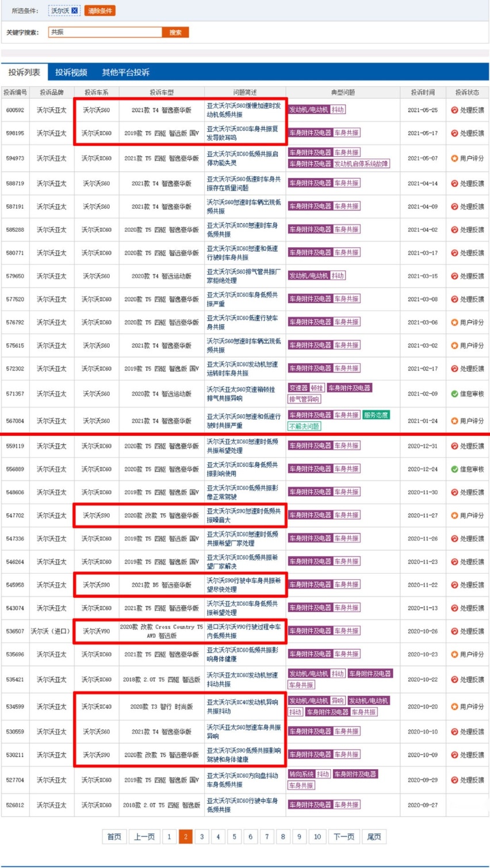
Task: Click the 变速器 顿挫 tag in row 571357
Action: click(306, 388)
